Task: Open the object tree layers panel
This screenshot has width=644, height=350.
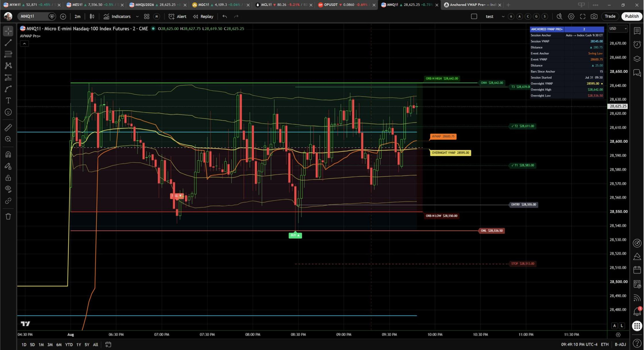Action: (637, 59)
